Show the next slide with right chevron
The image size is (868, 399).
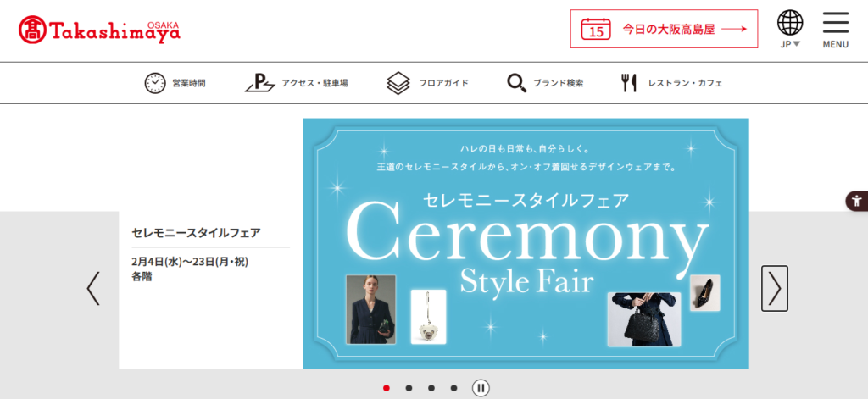pyautogui.click(x=775, y=288)
